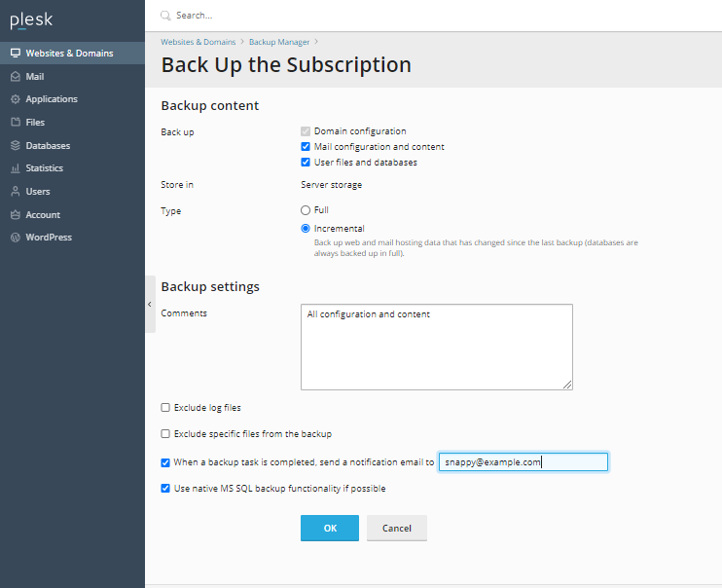Click the notification email address field

click(523, 462)
